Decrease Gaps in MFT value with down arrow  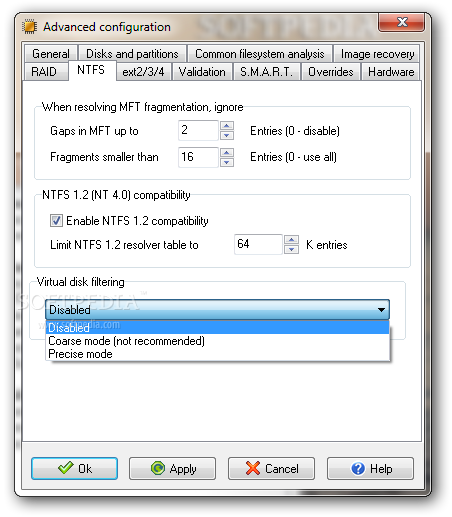click(x=227, y=135)
